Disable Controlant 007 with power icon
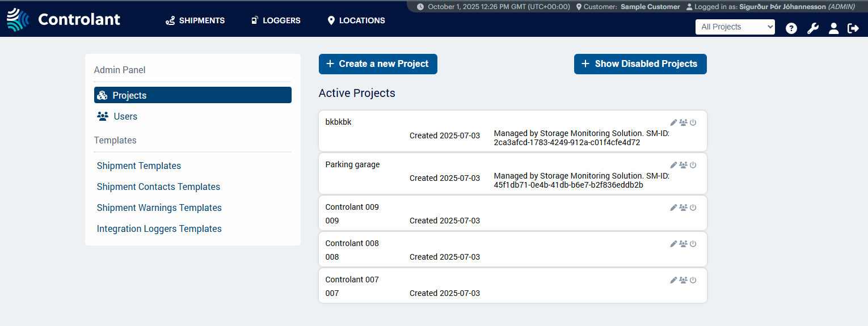Image resolution: width=868 pixels, height=326 pixels. (x=693, y=280)
